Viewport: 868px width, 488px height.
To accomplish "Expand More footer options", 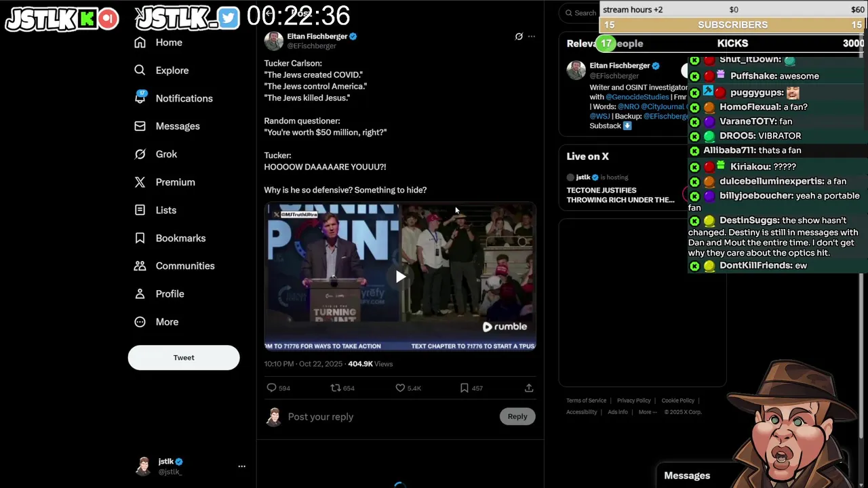I will point(648,412).
